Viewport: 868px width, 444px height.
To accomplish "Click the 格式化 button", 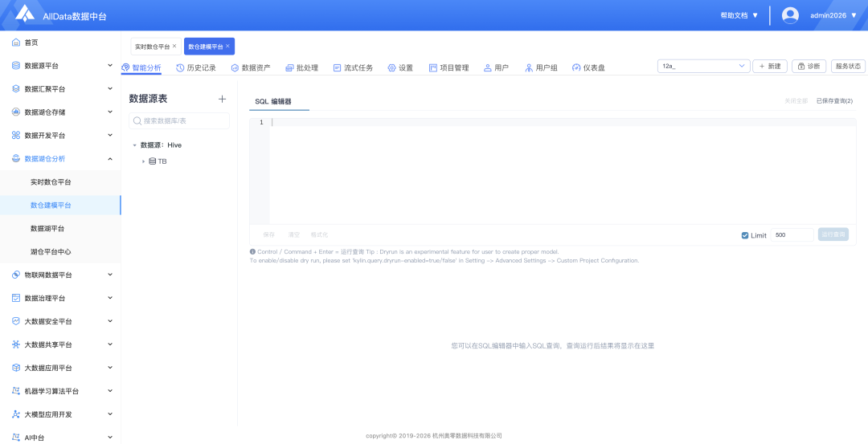I will [319, 235].
